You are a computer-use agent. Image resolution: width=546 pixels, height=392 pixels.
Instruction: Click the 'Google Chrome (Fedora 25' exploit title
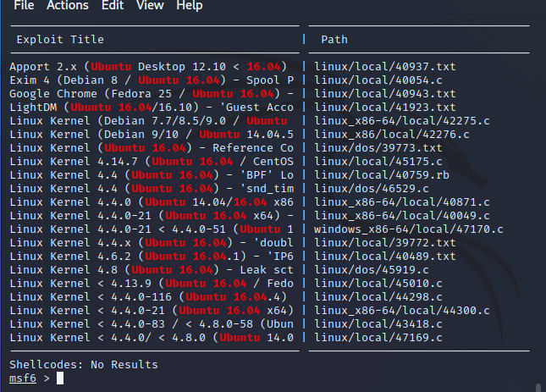tap(152, 94)
